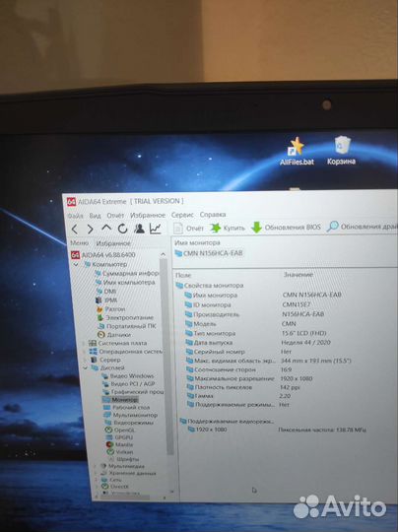
Task: Select Портативный ПК tree item
Action: click(x=126, y=326)
